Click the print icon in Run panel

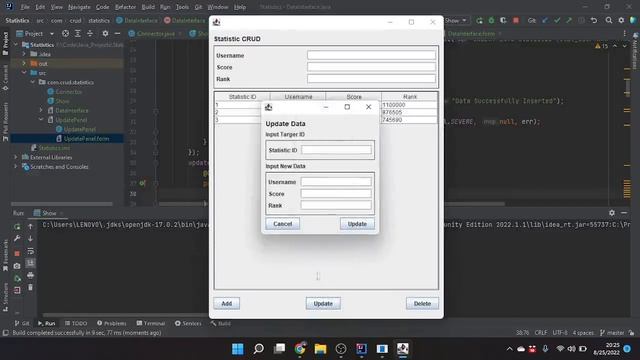coord(30,275)
